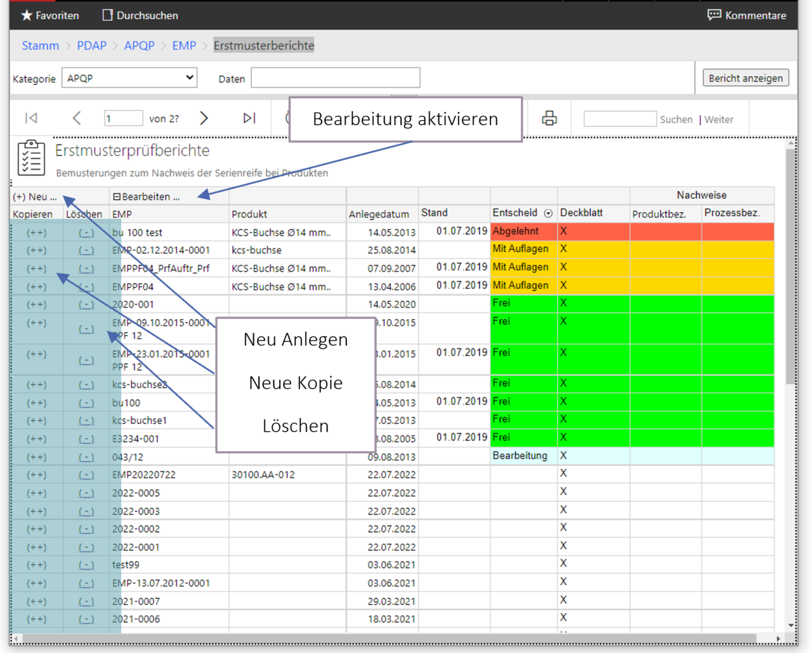Click red Abgelehnt status cell
The height and width of the screenshot is (653, 812).
point(523,232)
